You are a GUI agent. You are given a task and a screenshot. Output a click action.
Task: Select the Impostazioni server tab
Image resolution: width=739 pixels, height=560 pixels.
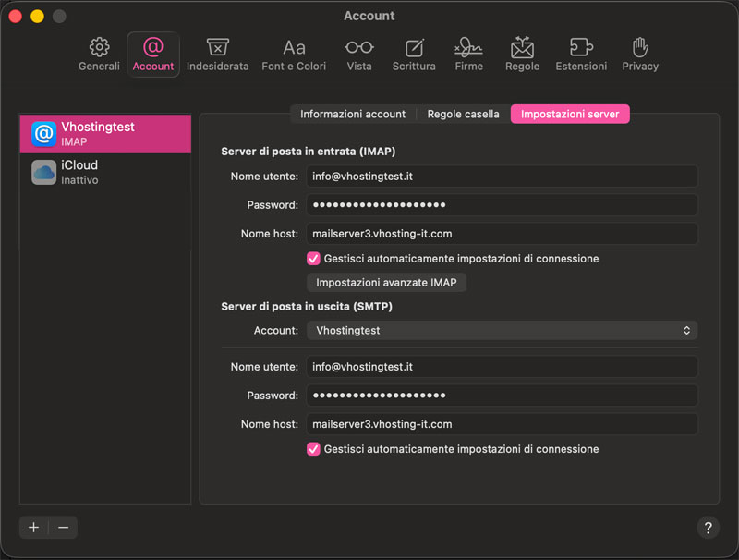tap(570, 114)
